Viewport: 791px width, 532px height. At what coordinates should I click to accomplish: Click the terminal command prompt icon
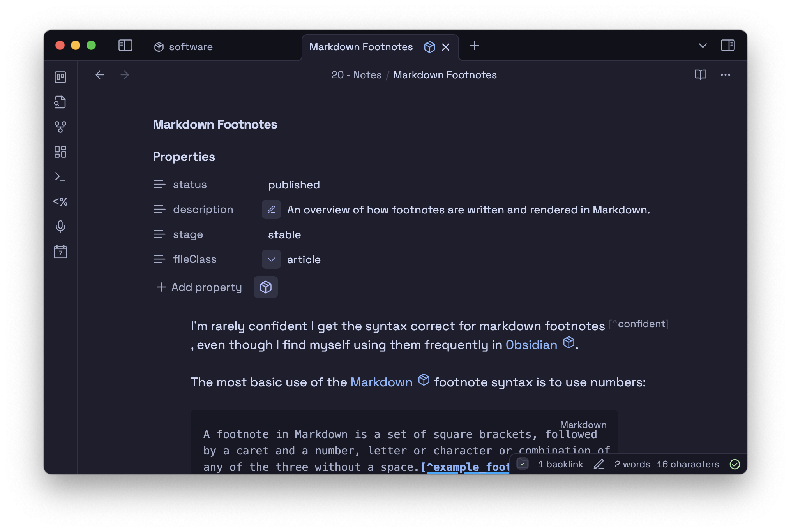[x=60, y=177]
